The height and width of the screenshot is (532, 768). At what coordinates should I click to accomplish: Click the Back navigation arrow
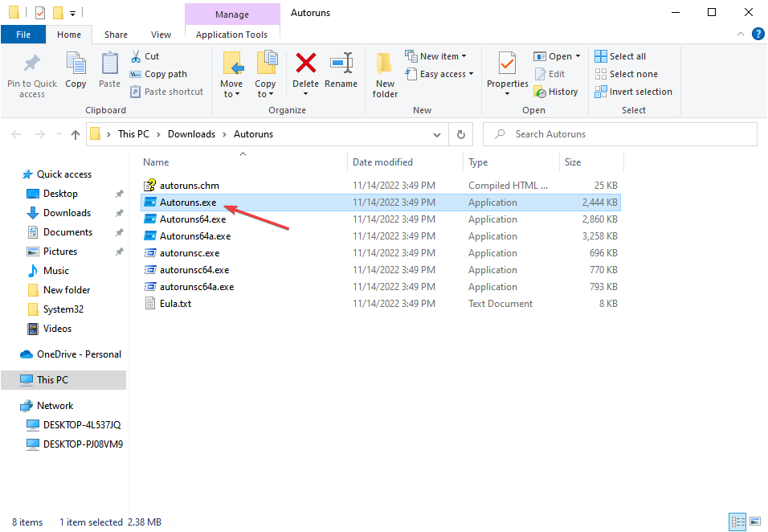16,134
